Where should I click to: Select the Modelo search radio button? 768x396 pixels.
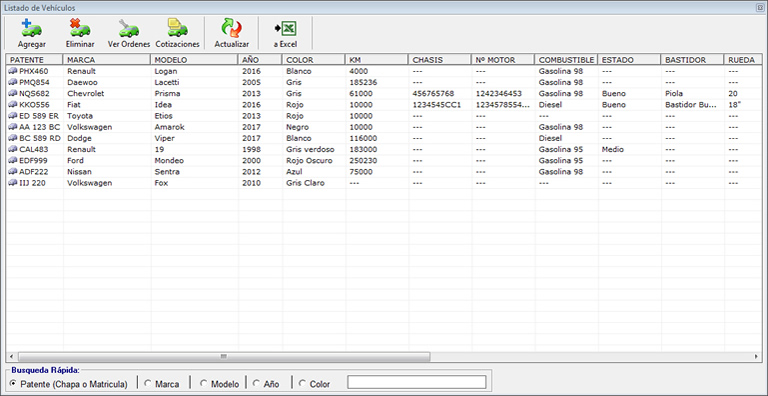click(x=203, y=384)
